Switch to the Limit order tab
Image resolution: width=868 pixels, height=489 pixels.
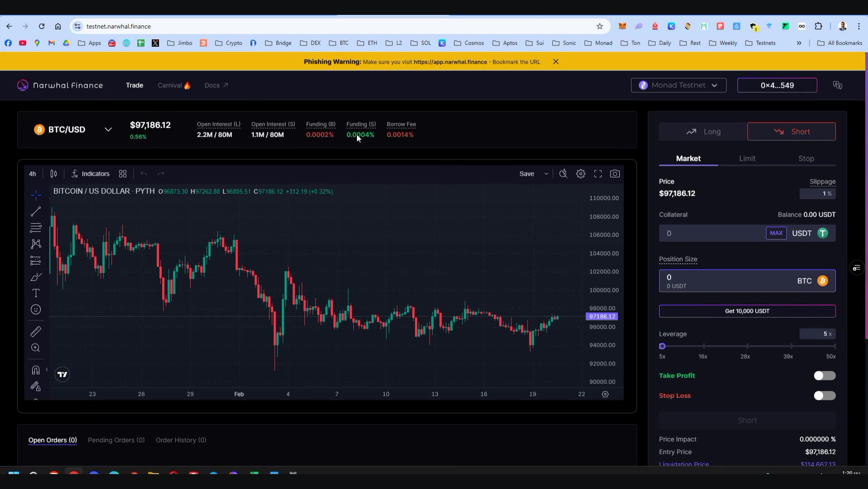[x=747, y=158]
